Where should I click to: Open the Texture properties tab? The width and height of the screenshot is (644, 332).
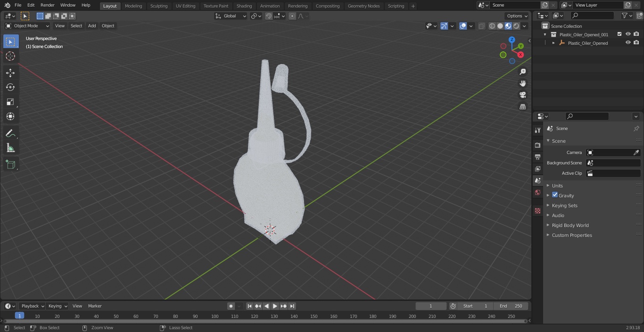coord(537,211)
